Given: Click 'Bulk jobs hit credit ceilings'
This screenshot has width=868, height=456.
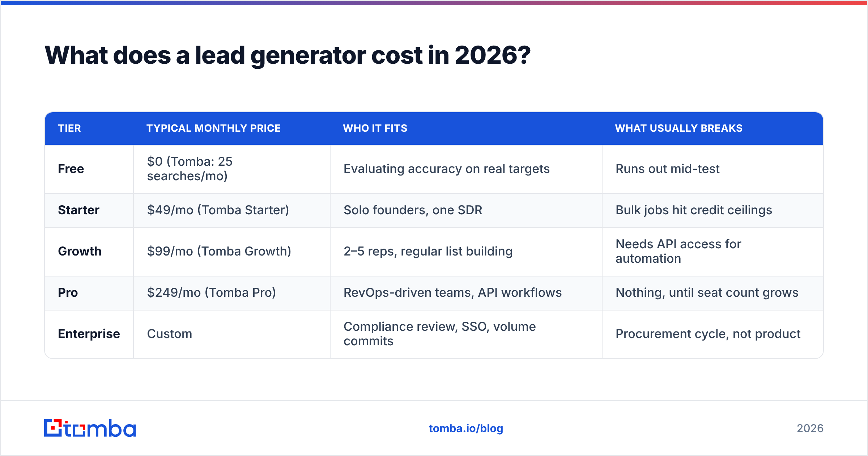Looking at the screenshot, I should pyautogui.click(x=694, y=210).
